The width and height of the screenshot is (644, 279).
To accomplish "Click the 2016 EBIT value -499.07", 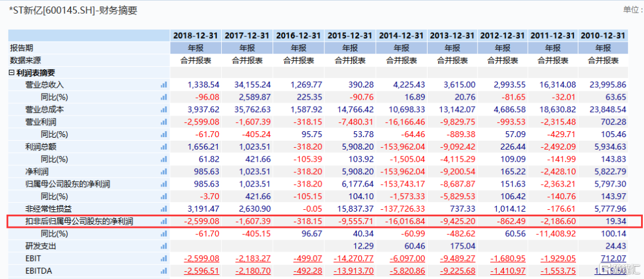I will (308, 259).
